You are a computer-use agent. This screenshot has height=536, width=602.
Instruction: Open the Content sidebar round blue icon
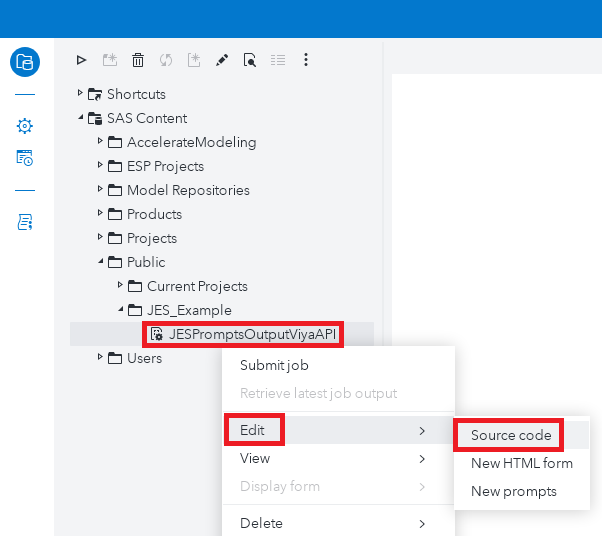(25, 62)
